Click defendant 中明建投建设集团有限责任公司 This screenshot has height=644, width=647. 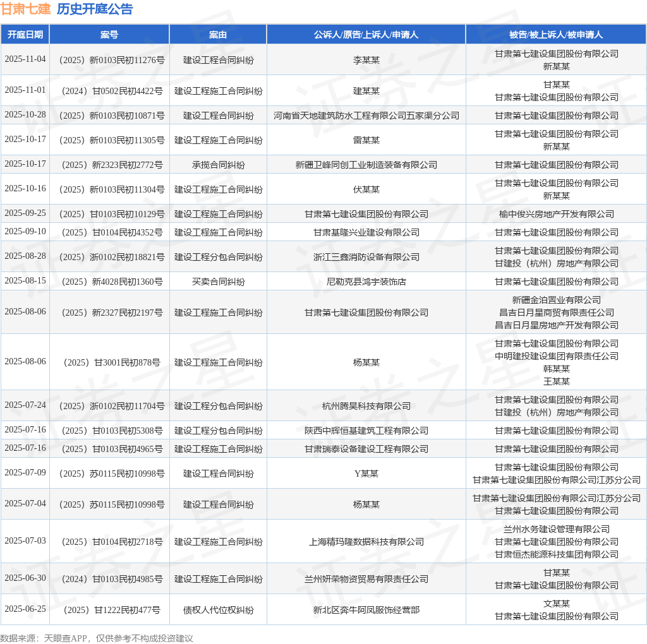pos(556,356)
